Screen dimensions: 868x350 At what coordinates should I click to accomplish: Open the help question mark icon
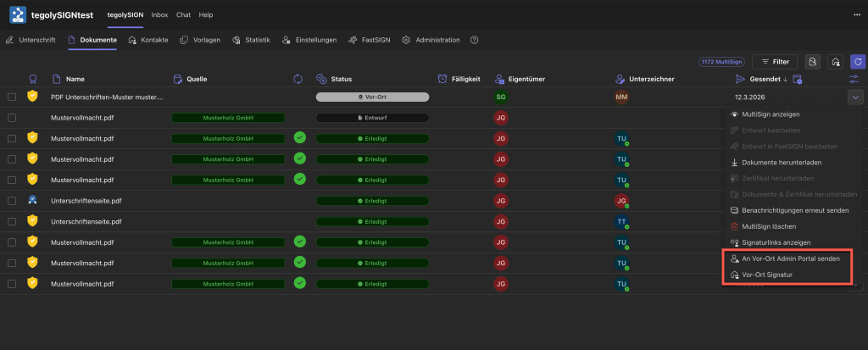[474, 40]
